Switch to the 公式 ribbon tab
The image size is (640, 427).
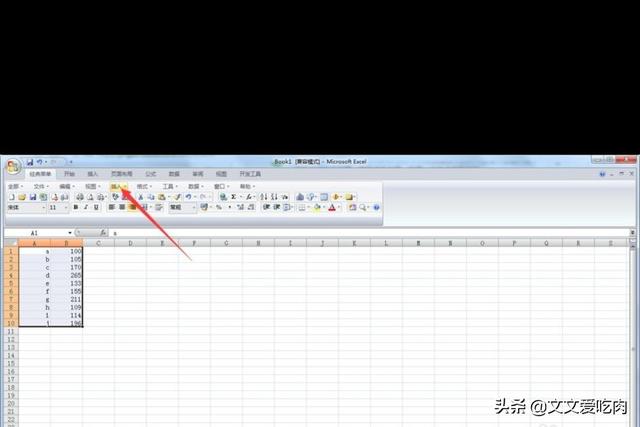[151, 174]
